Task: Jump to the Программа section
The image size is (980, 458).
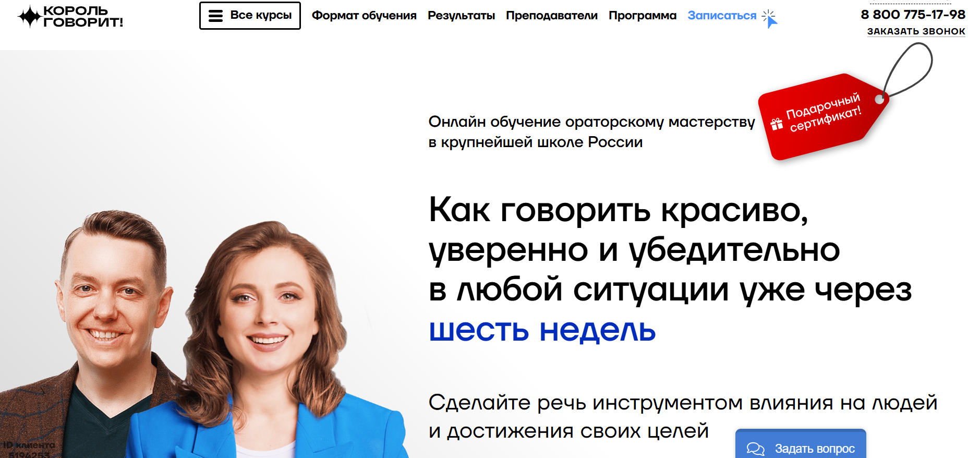Action: 642,16
